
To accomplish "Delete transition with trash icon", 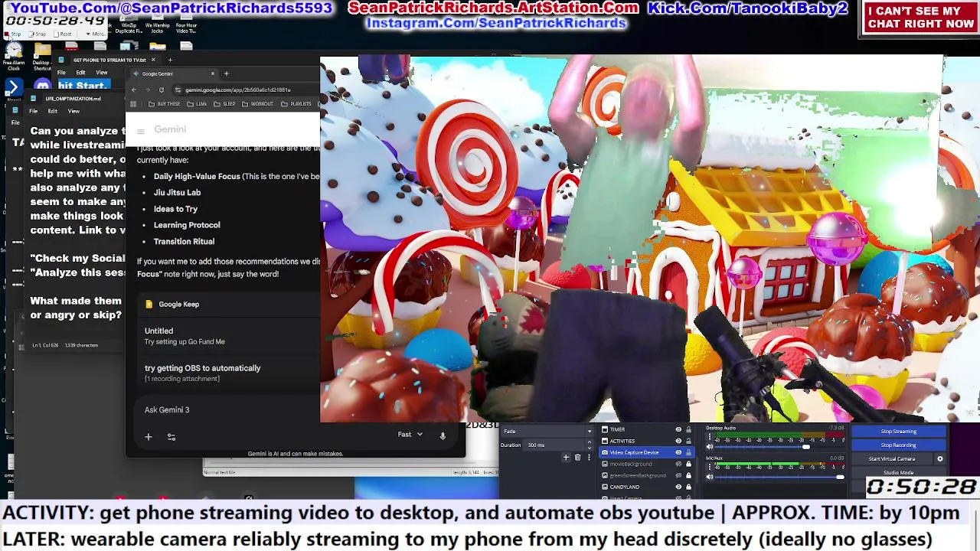I will coord(577,458).
